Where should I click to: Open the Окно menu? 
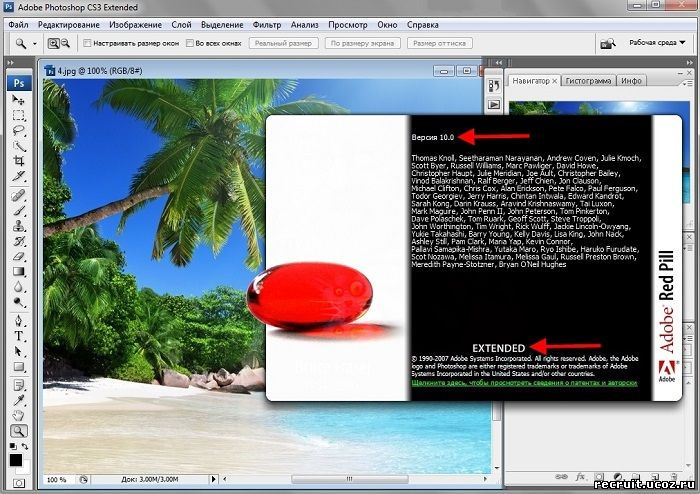[387, 25]
